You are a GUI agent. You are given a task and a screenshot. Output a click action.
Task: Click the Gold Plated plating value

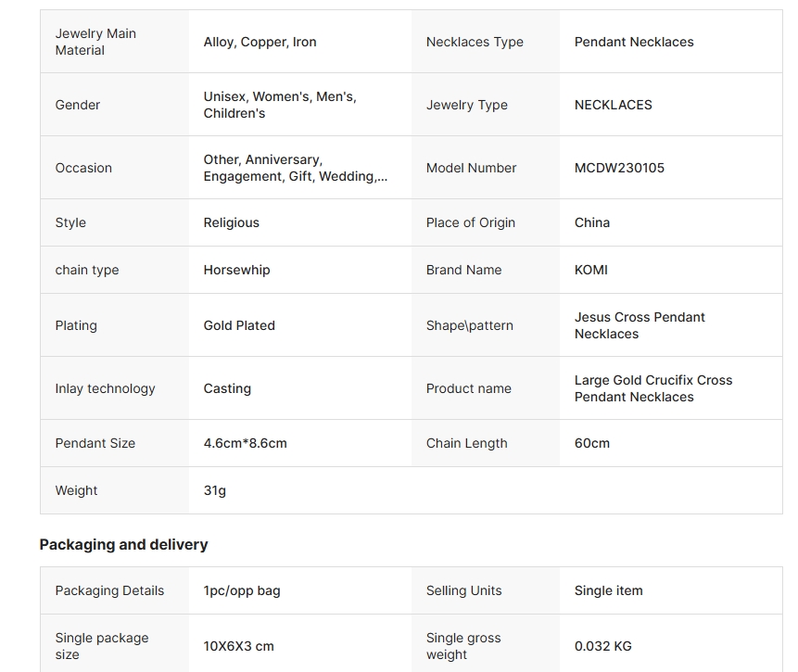tap(239, 325)
